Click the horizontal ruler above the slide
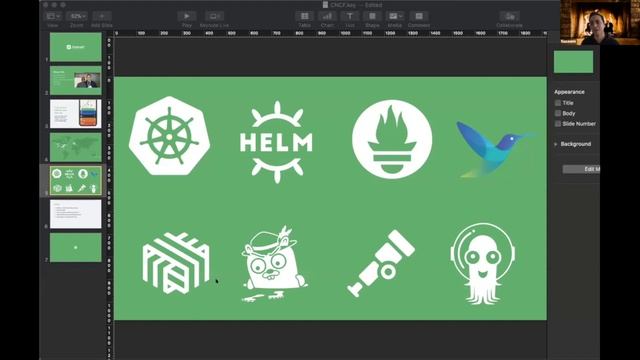 [x=331, y=33]
